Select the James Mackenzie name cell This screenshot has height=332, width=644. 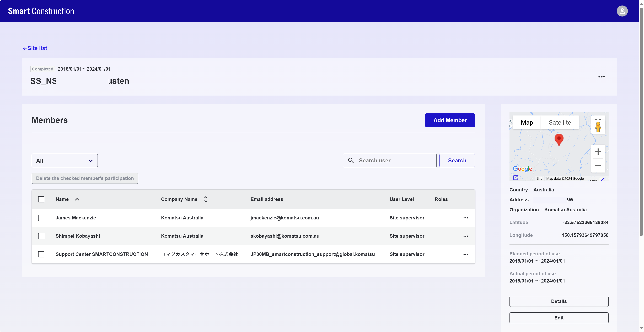pos(76,218)
